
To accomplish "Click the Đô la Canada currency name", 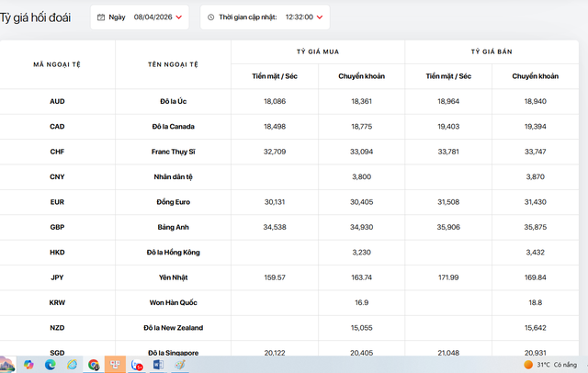I will pyautogui.click(x=173, y=127).
